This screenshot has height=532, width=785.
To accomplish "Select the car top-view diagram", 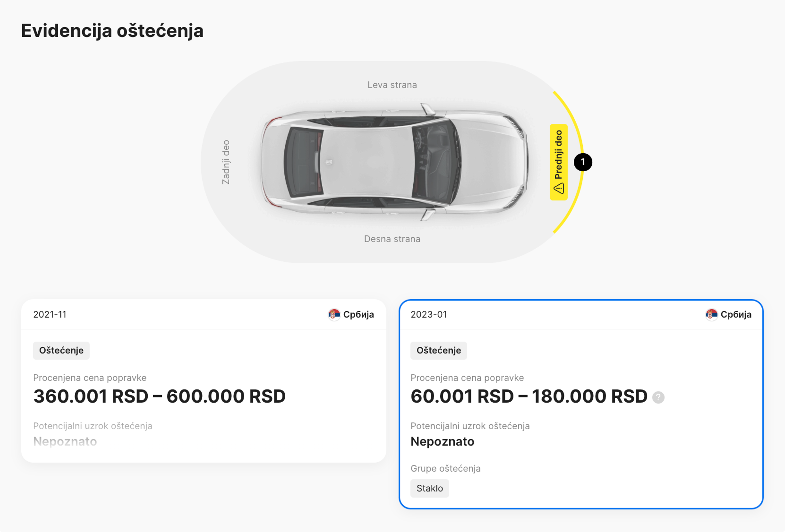I will pyautogui.click(x=392, y=162).
